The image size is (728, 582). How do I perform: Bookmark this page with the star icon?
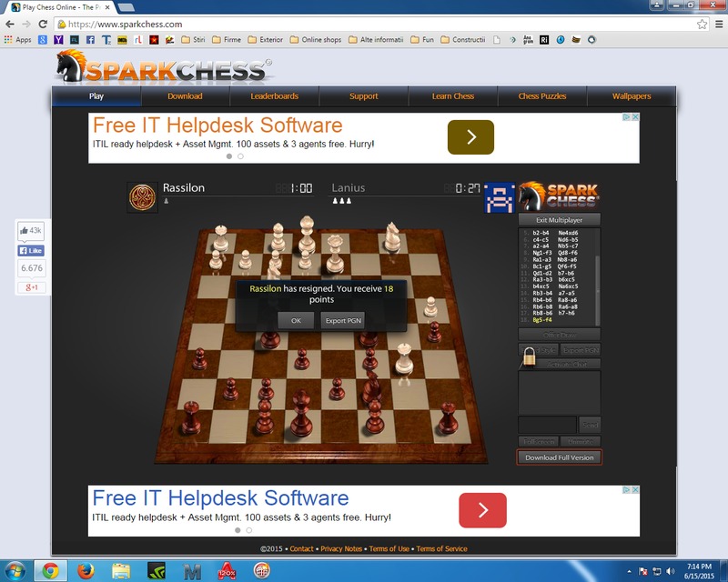702,25
